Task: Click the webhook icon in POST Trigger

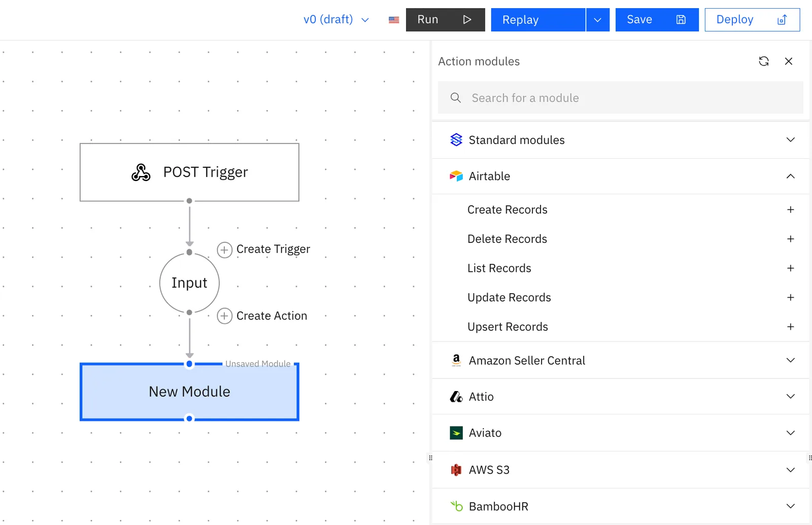Action: (141, 172)
